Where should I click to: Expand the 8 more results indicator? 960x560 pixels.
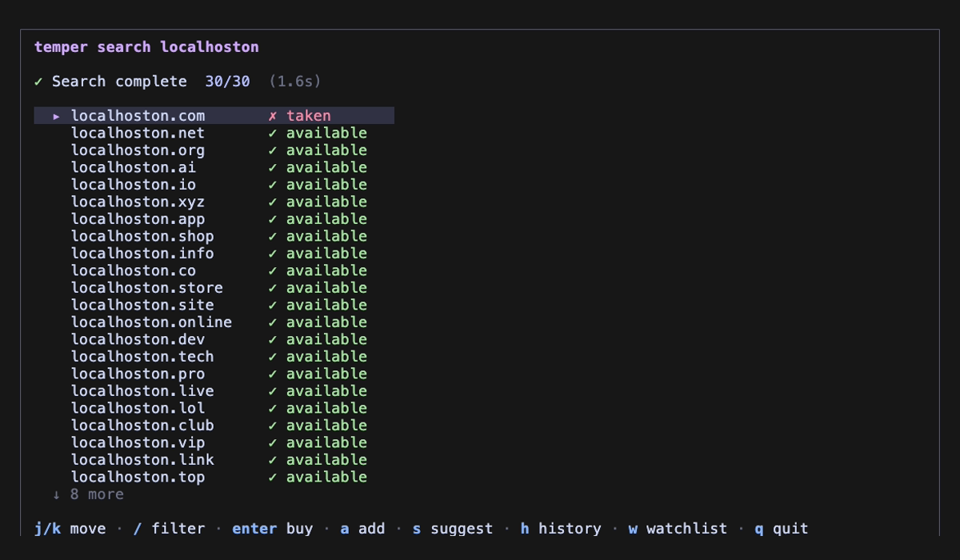click(88, 494)
